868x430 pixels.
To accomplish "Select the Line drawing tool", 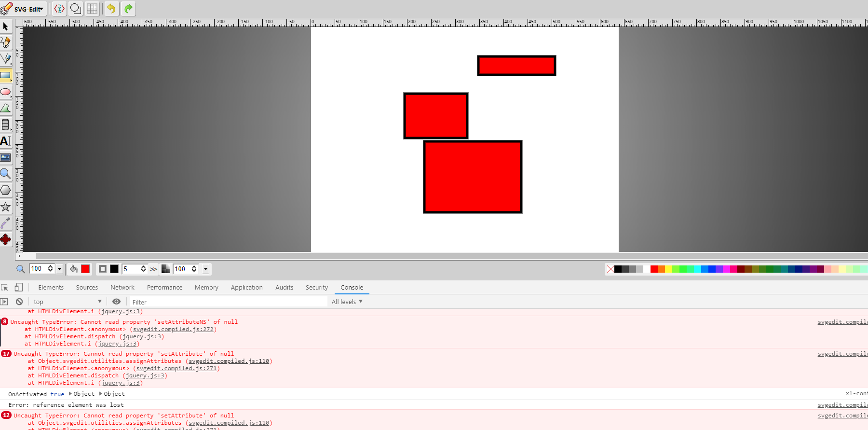I will tap(6, 59).
